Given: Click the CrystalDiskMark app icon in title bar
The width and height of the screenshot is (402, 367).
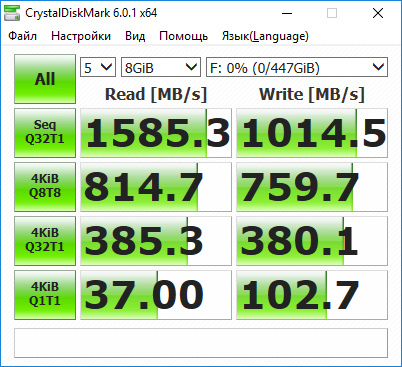Looking at the screenshot, I should pyautogui.click(x=12, y=13).
